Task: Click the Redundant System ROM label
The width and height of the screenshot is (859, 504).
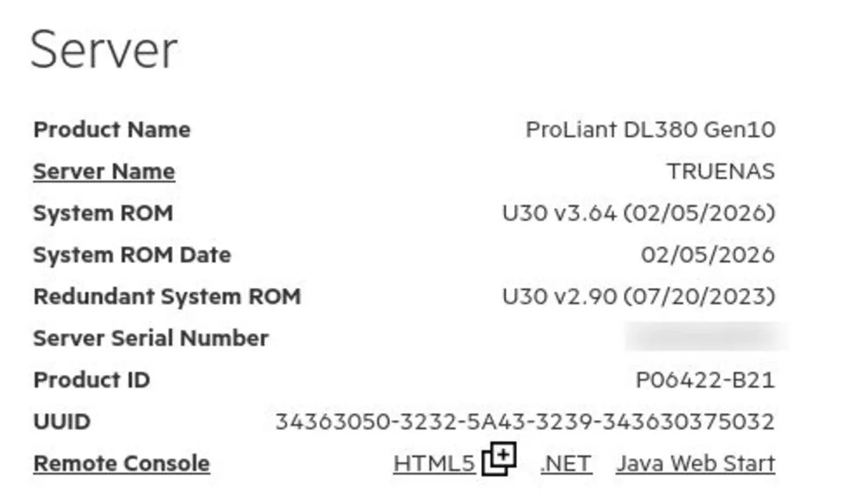Action: [x=167, y=296]
